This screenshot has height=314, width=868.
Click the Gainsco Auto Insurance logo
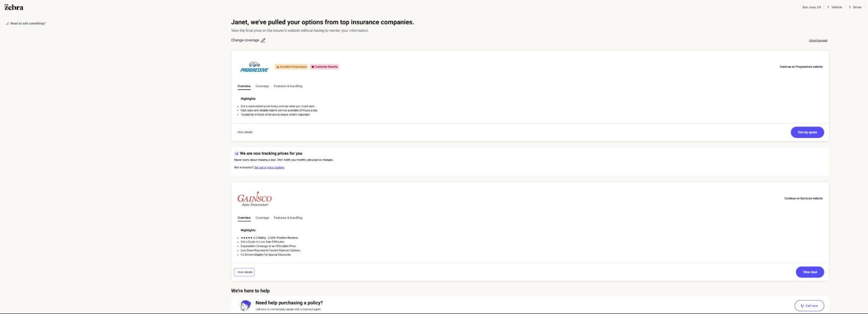(x=254, y=199)
